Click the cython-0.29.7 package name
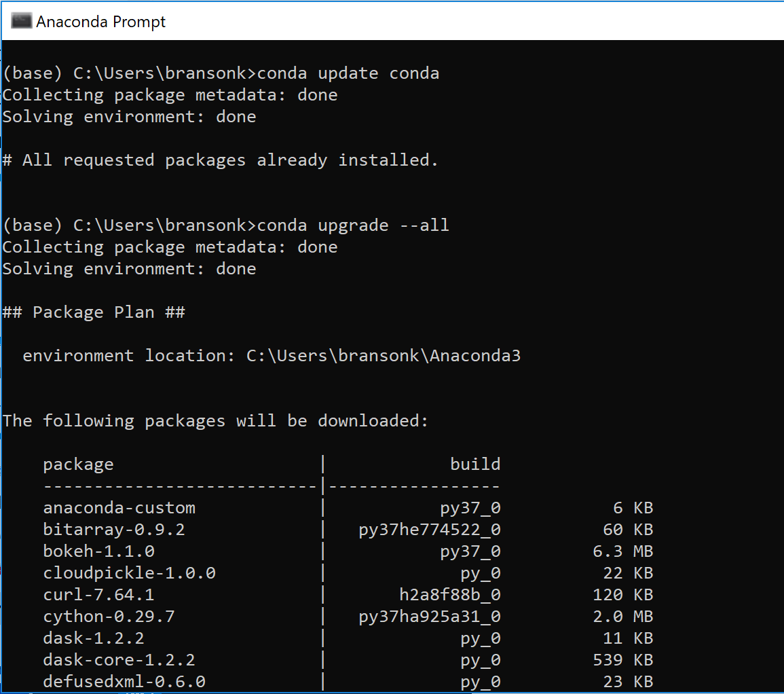 click(x=109, y=617)
